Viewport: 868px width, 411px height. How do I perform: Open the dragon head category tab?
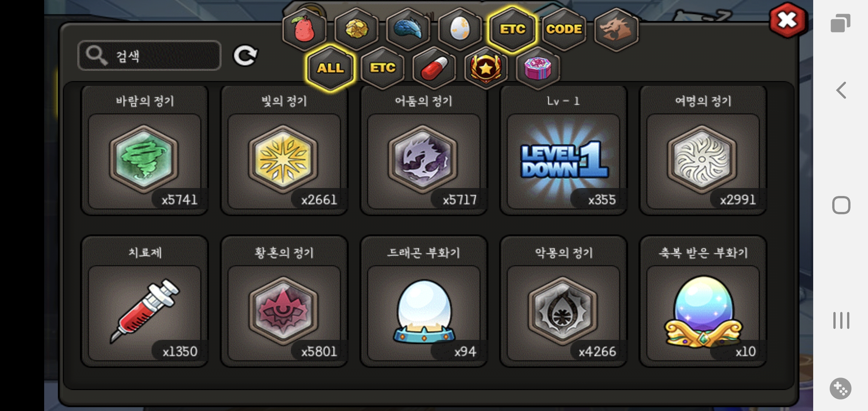tap(616, 29)
